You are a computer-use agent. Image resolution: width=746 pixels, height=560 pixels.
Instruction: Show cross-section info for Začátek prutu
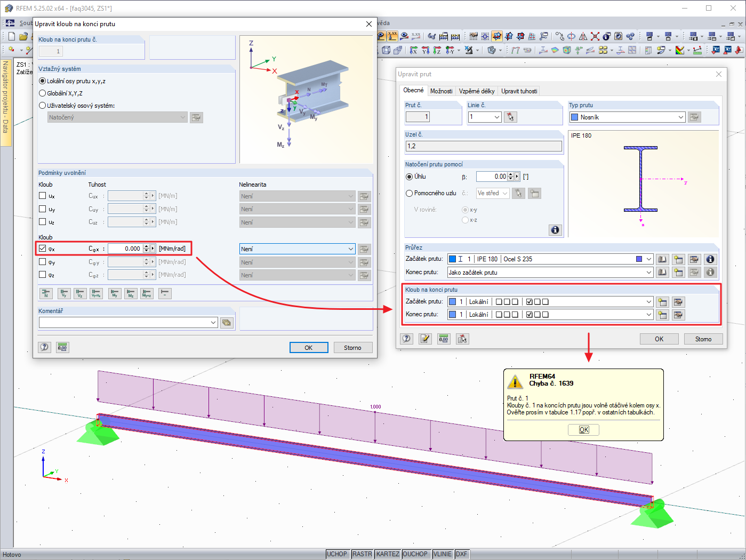coord(710,259)
